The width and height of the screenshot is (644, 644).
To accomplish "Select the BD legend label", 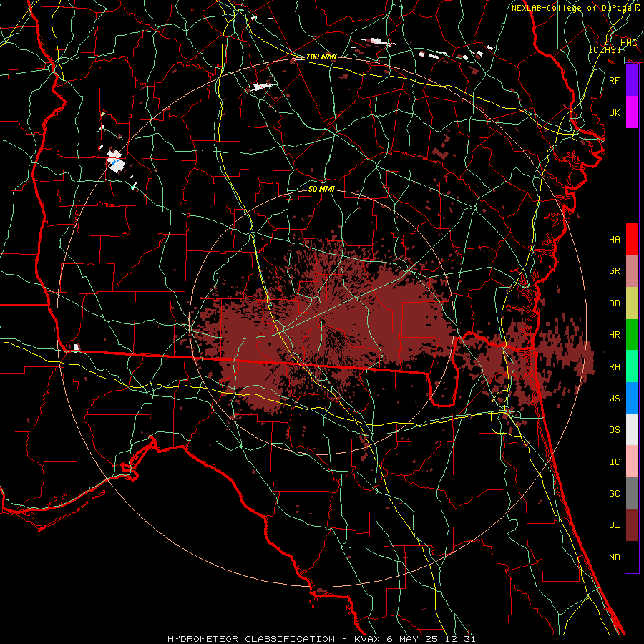I will [x=615, y=303].
